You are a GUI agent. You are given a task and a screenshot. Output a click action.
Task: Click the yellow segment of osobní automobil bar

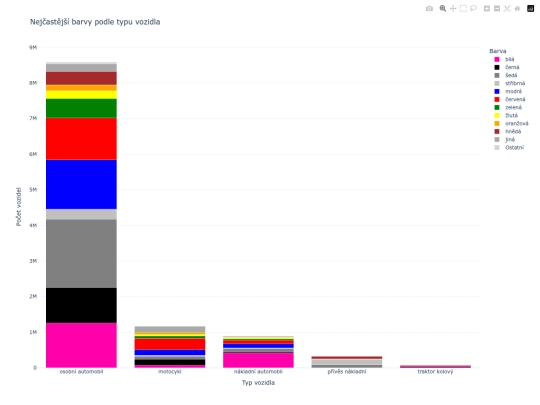(x=81, y=95)
